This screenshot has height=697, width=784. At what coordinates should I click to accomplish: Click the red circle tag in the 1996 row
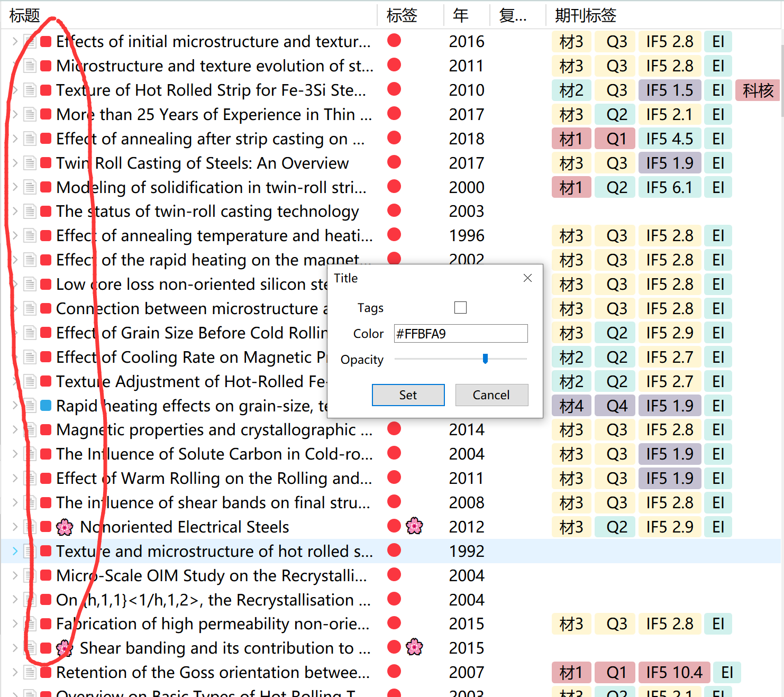[x=394, y=235]
